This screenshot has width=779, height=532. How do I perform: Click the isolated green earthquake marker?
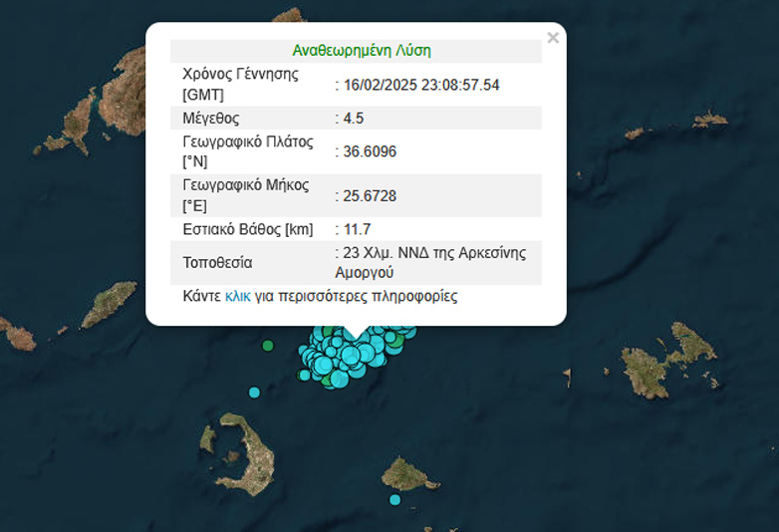[x=267, y=346]
